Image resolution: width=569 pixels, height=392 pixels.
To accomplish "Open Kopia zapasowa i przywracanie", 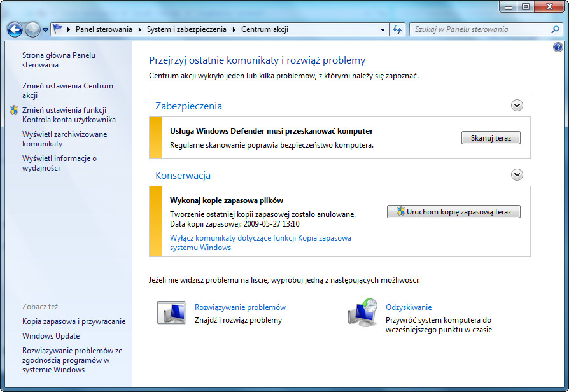I will 74,321.
